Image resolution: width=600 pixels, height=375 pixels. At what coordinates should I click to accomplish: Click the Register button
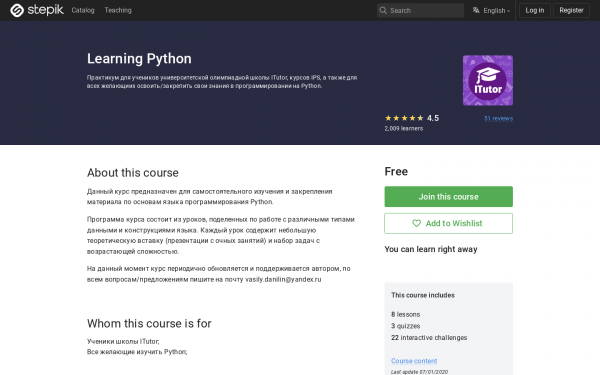click(x=571, y=10)
